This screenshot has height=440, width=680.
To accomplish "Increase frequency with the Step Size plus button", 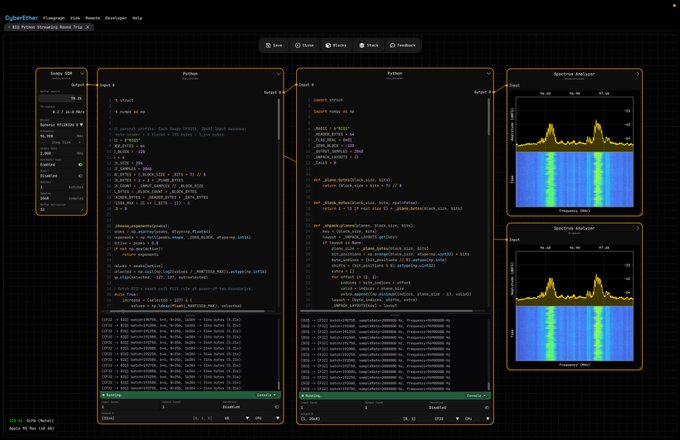I will point(80,142).
